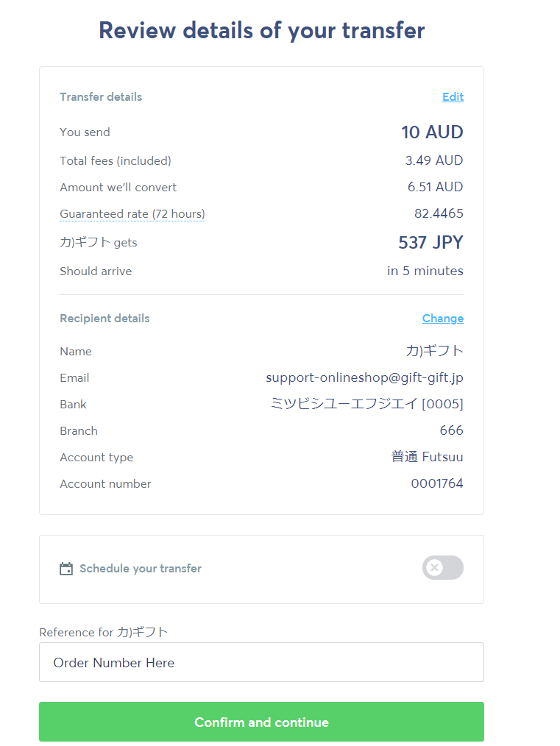Screen dimensions: 560x746
Task: Click the Schedule your transfer label
Action: pos(140,569)
